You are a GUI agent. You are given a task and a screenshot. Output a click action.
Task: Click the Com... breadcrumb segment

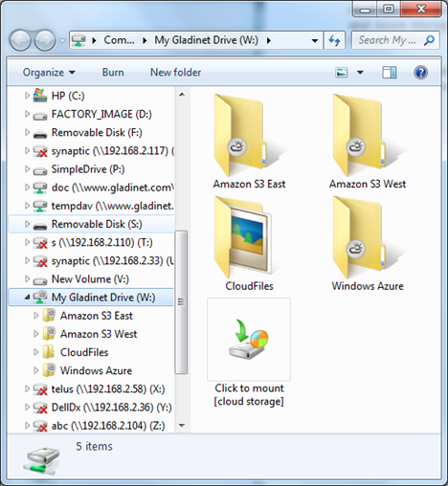pos(119,40)
